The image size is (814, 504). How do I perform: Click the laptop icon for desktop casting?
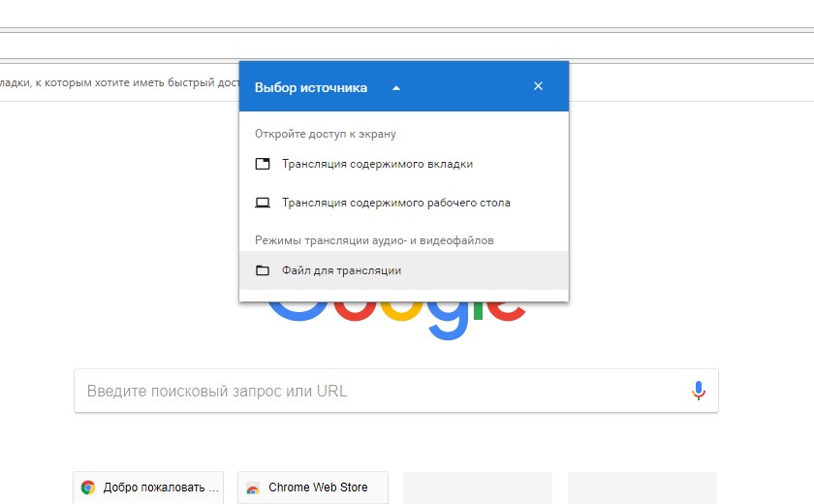pos(262,203)
